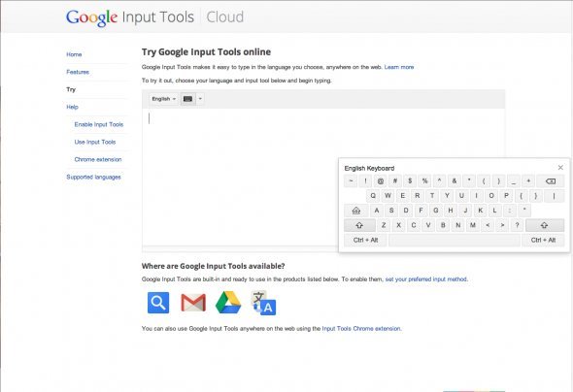Screen dimensions: 573x392
Task: Close the English Keyboard popup
Action: [560, 168]
